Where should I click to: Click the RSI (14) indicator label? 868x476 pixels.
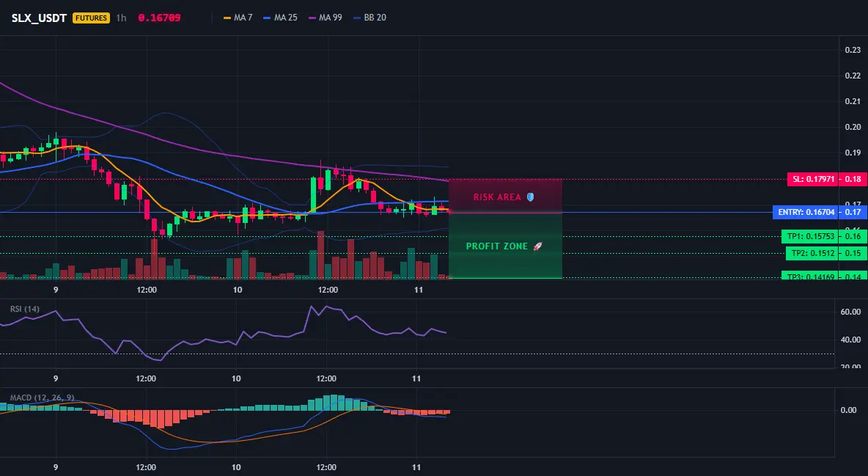click(x=25, y=309)
